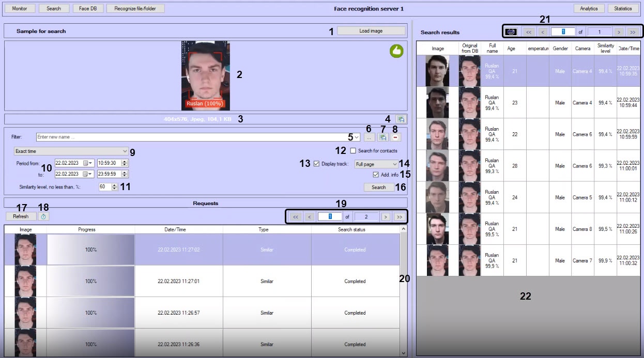Increase the similarity level spinner value
This screenshot has height=358, width=644.
[x=115, y=185]
